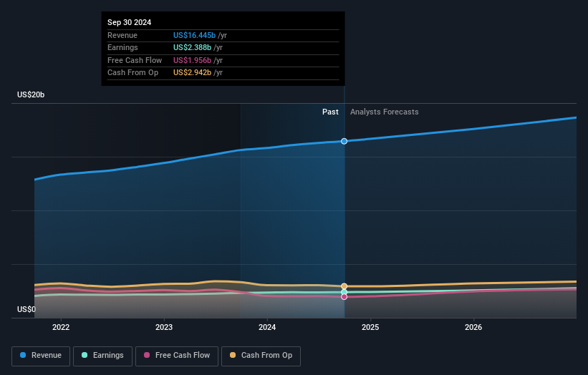Screen dimensions: 588x375
Task: Click the 2025 x-axis label
Action: [370, 327]
